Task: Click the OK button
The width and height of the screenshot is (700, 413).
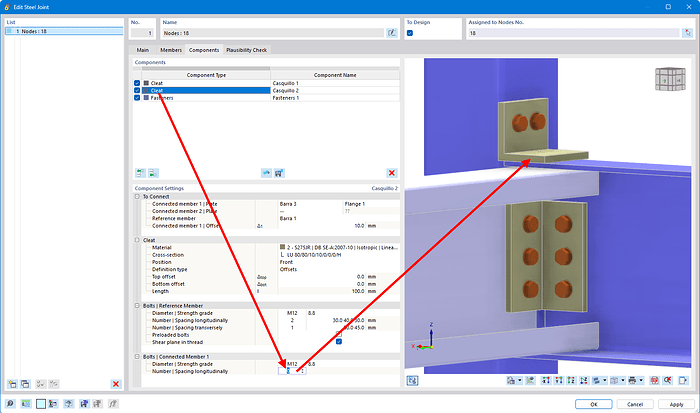Action: [593, 404]
